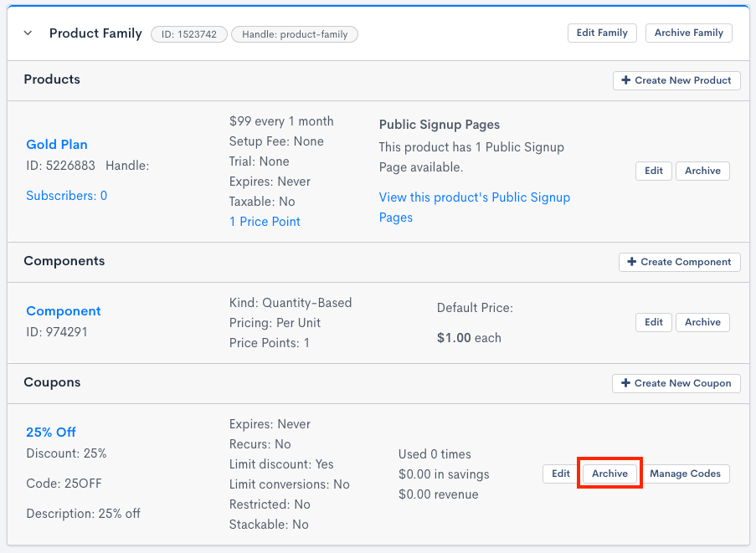Click the Edit Family button
Screen dimensions: 756x553
602,33
